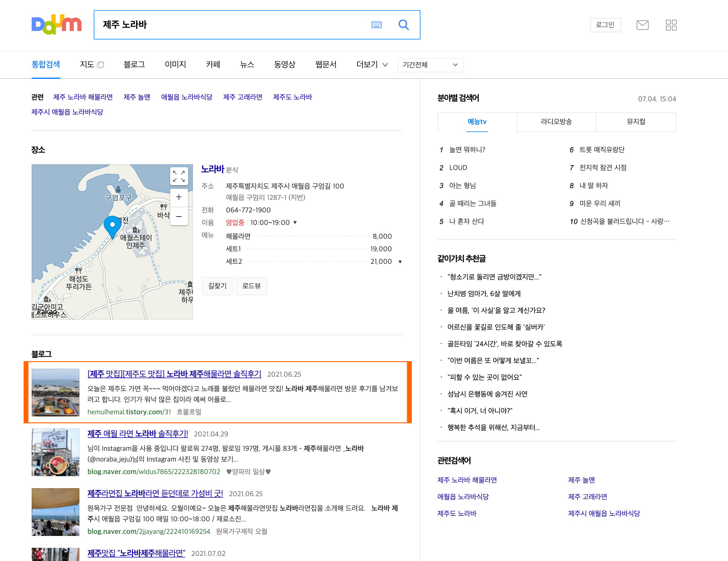This screenshot has width=728, height=561.
Task: Open recommended post 난치병 엄마가, 6살 딸에게
Action: (x=484, y=294)
